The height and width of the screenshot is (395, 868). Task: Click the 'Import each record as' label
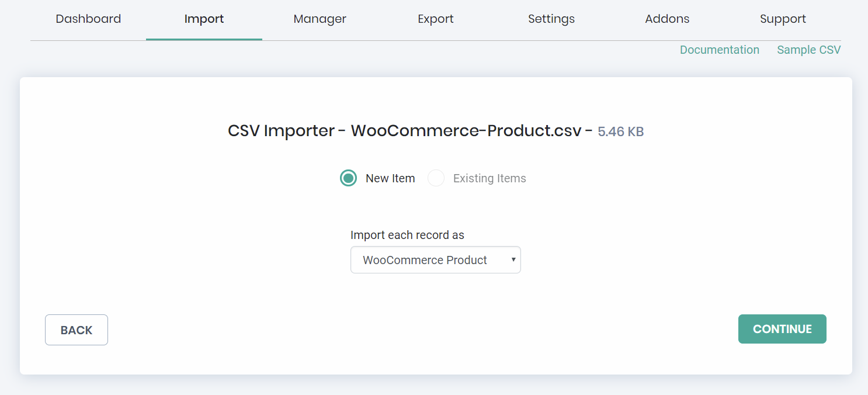407,235
